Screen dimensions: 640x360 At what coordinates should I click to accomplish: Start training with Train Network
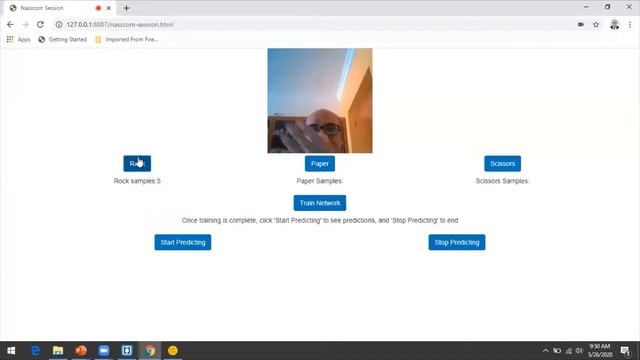coord(320,203)
